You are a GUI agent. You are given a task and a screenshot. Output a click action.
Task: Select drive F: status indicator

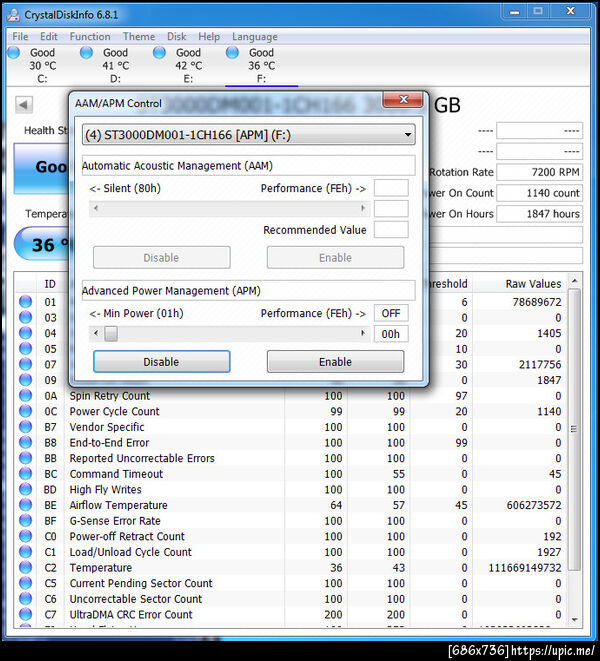click(x=232, y=53)
